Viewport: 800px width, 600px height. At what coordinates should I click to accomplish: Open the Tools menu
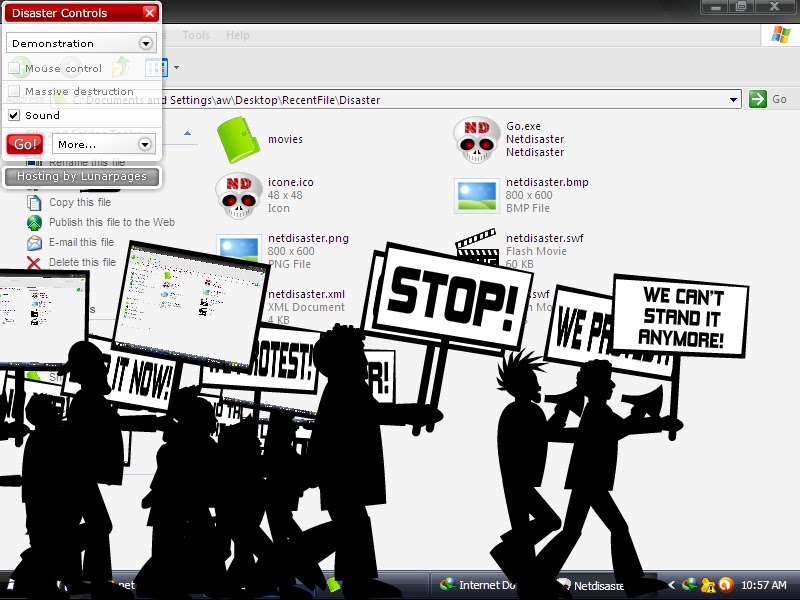[196, 35]
